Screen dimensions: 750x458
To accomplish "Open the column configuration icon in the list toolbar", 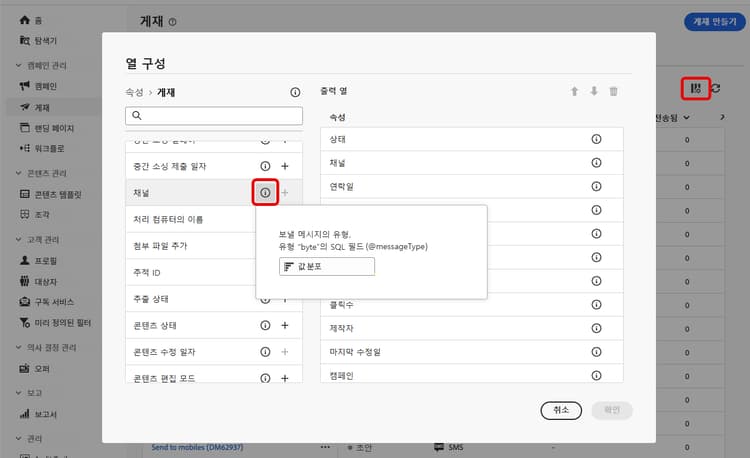I will point(695,88).
